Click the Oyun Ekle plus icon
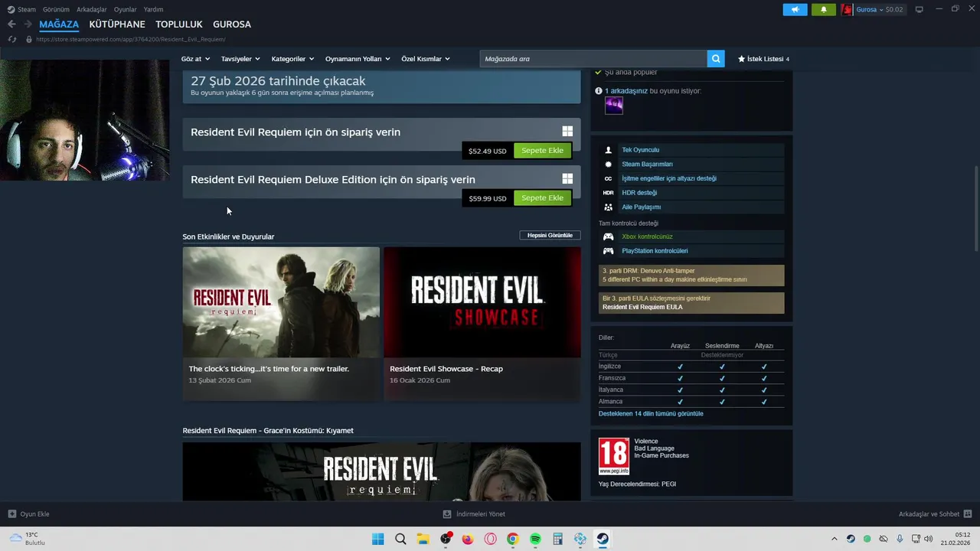The width and height of the screenshot is (980, 551). [x=12, y=514]
